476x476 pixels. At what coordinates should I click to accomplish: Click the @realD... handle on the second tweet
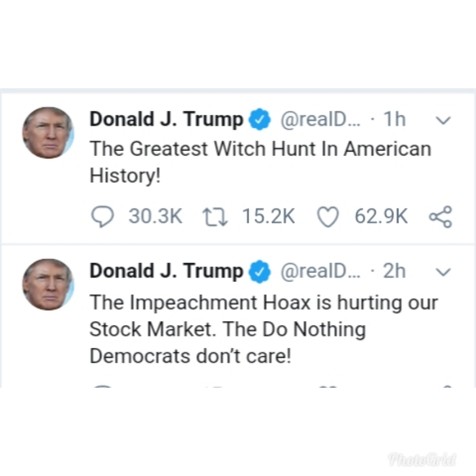pos(320,271)
